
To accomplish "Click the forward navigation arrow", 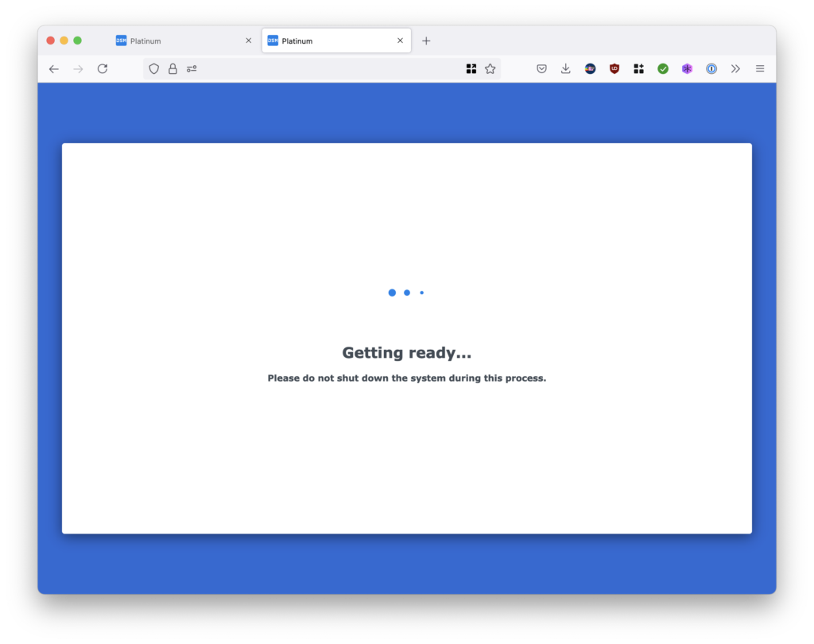I will pos(79,68).
